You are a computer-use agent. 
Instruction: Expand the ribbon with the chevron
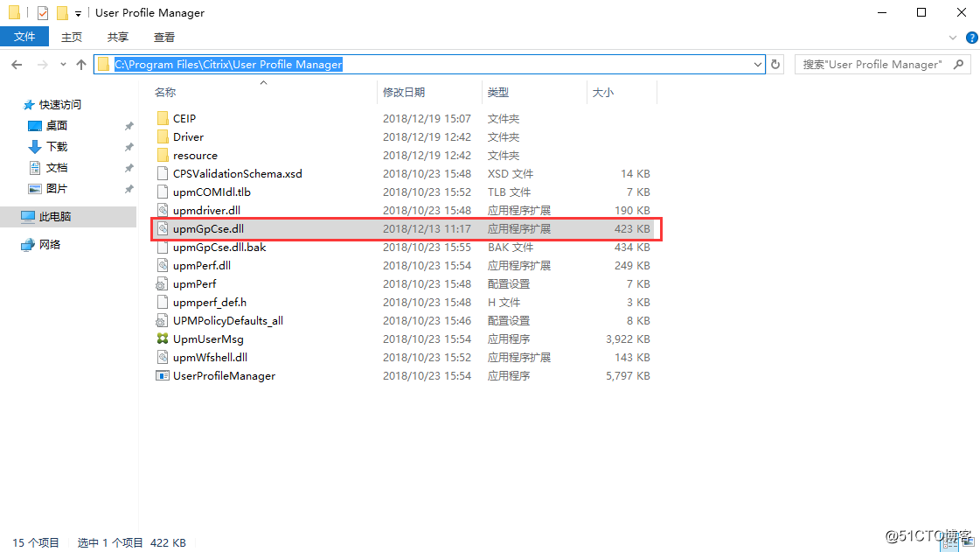point(953,38)
